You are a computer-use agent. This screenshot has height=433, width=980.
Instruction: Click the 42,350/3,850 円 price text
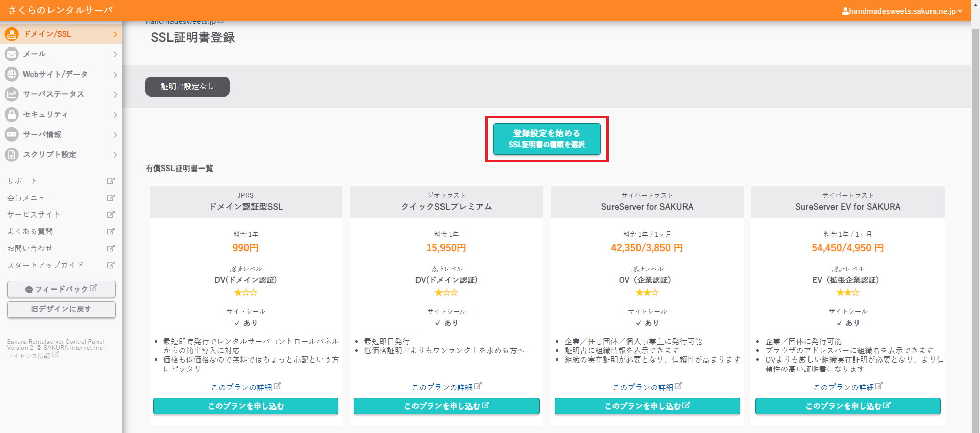[647, 248]
